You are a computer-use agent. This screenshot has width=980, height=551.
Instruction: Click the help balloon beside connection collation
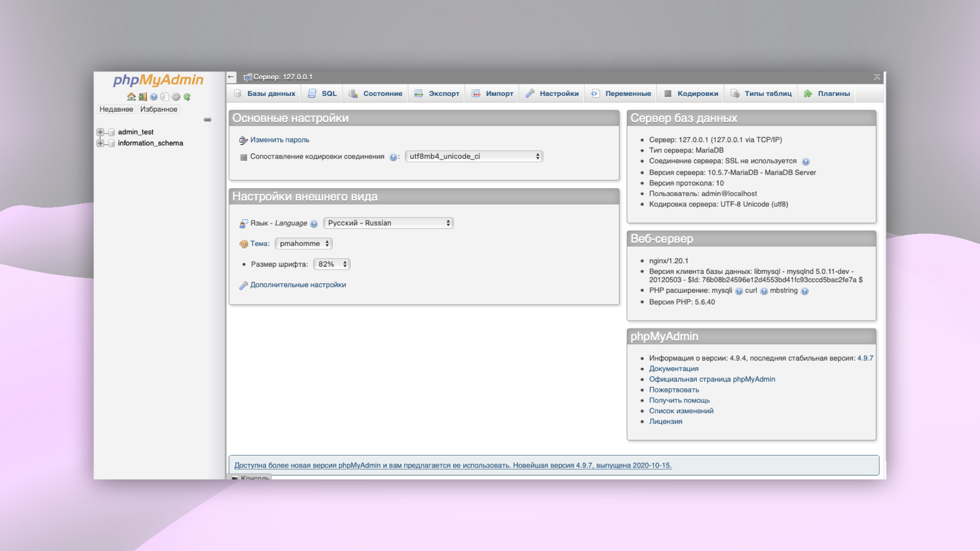click(393, 157)
